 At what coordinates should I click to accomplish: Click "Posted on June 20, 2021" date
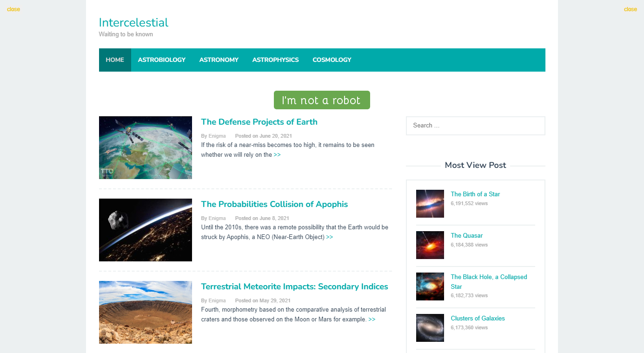click(x=264, y=136)
